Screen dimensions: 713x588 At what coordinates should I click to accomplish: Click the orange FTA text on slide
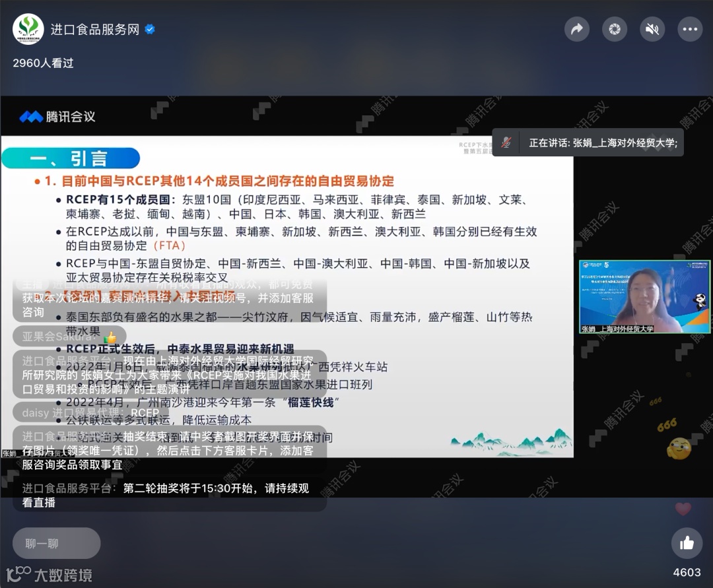(169, 246)
